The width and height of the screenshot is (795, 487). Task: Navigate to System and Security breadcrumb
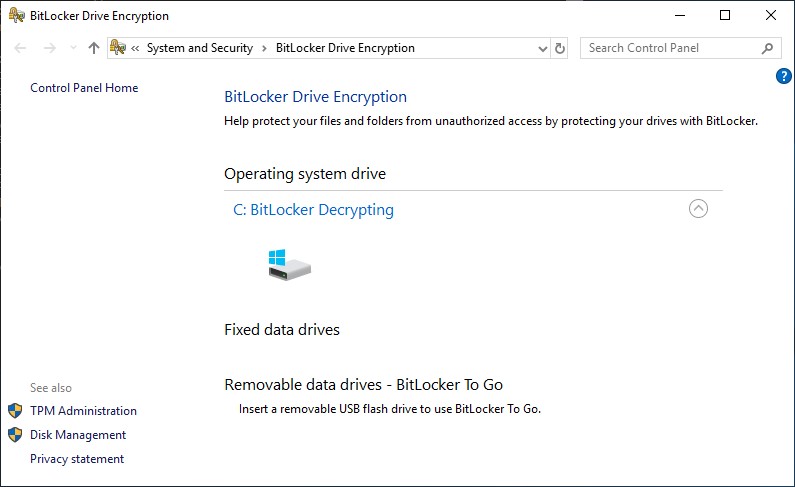click(200, 48)
